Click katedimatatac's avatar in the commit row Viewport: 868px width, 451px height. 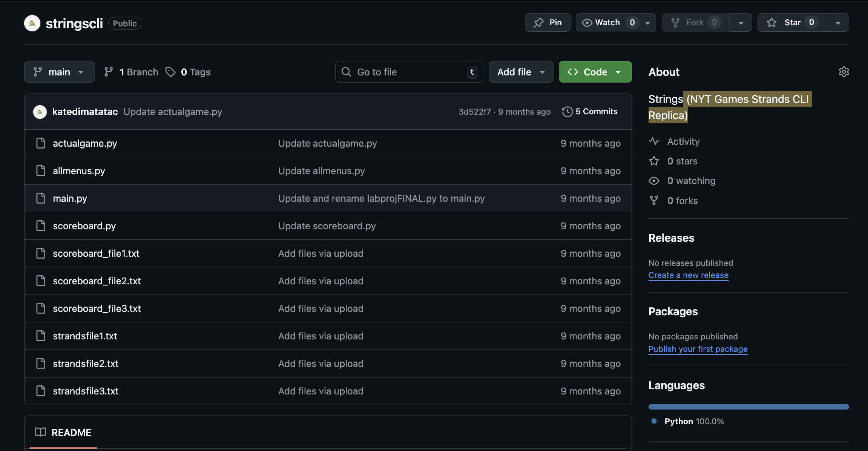click(40, 112)
